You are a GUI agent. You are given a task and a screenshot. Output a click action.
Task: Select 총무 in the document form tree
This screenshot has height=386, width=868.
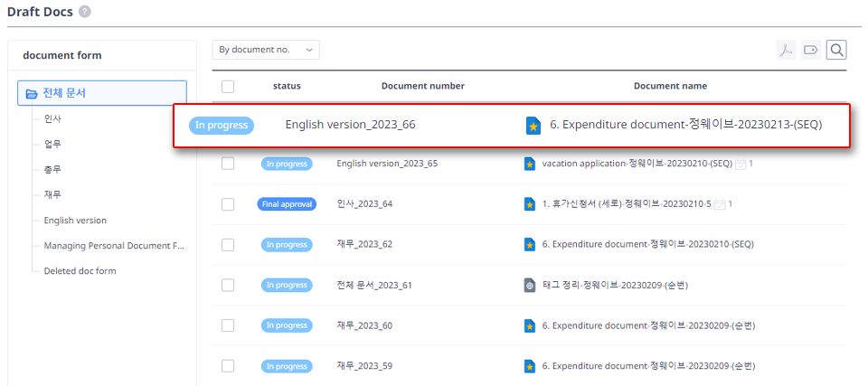click(x=52, y=169)
